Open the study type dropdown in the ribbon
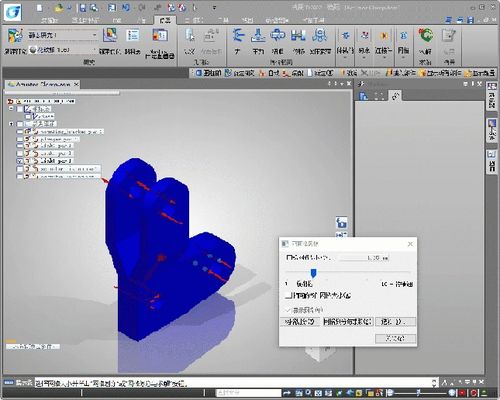The width and height of the screenshot is (500, 400). pos(95,35)
